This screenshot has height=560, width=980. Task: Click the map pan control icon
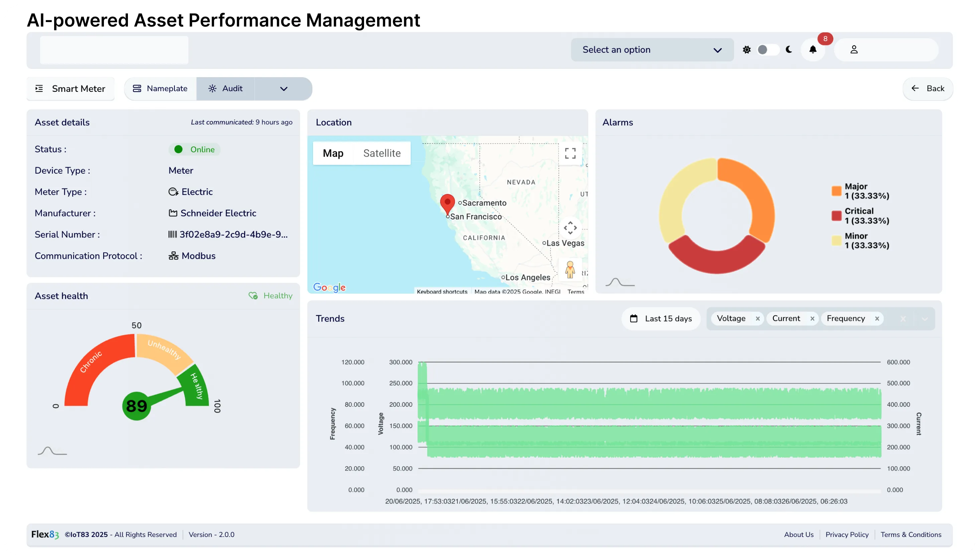click(570, 228)
